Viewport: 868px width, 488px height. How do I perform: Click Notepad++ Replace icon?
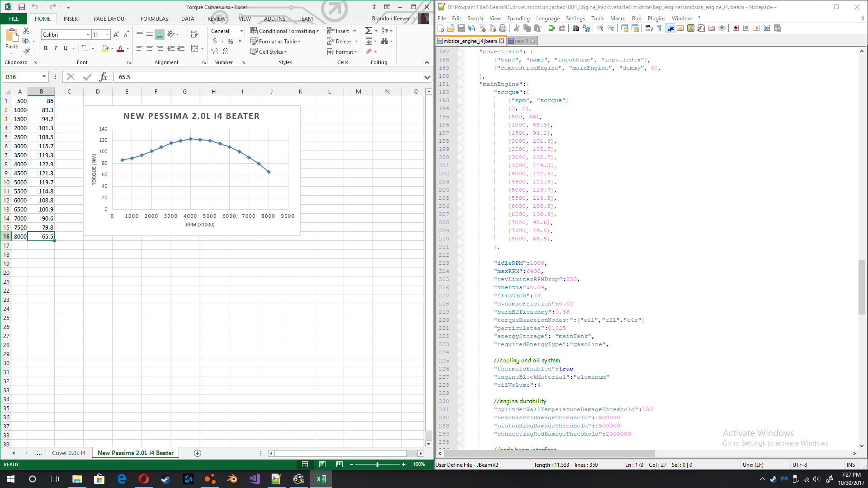[586, 28]
